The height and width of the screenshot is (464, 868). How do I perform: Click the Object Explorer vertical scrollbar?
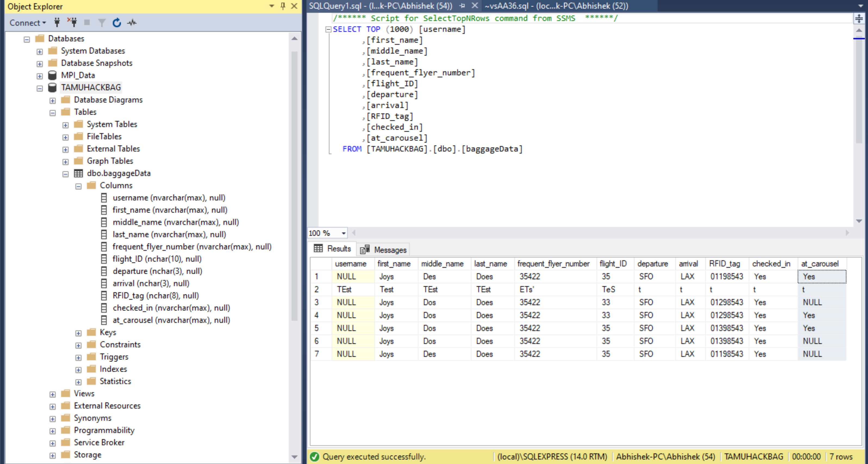[294, 185]
